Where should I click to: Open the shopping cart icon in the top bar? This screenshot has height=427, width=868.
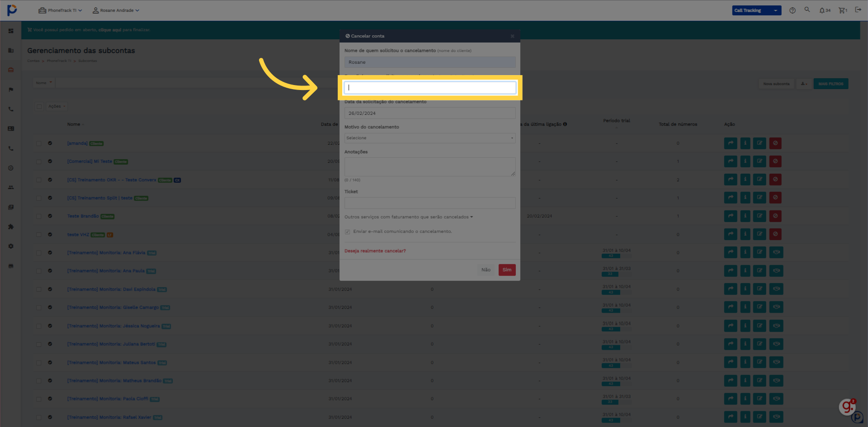click(843, 10)
